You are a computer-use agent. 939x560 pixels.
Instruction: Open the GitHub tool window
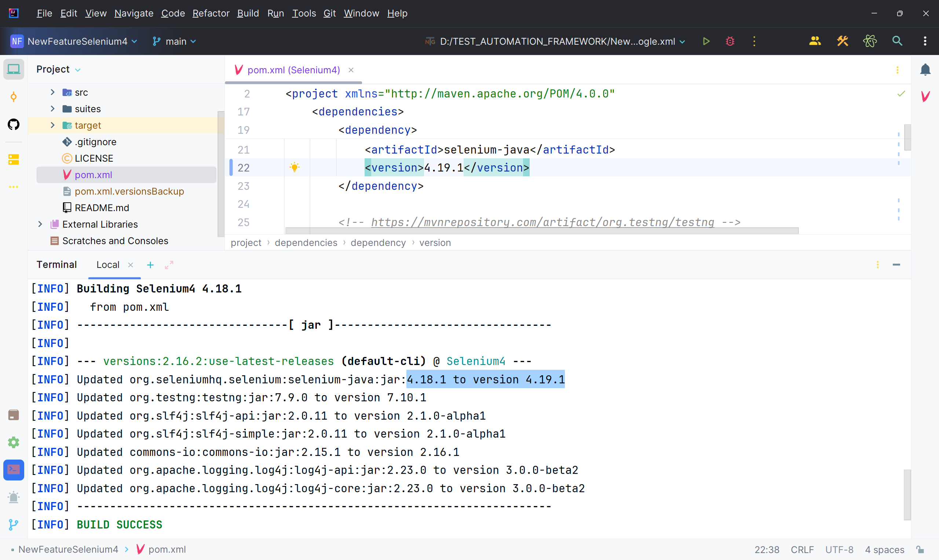click(x=14, y=125)
